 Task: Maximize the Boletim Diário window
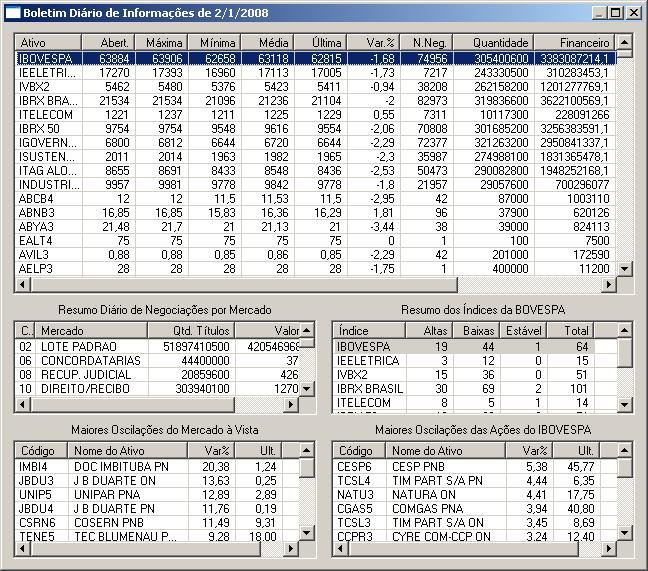point(615,12)
